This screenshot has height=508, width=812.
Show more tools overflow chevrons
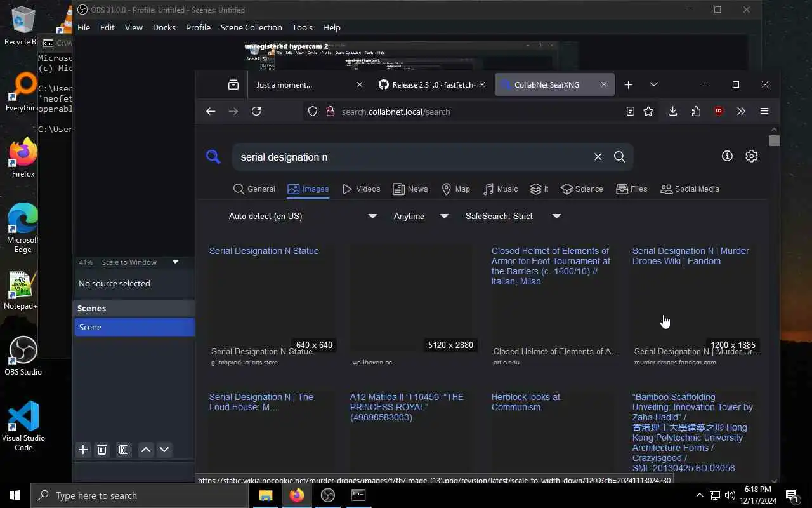tap(741, 111)
